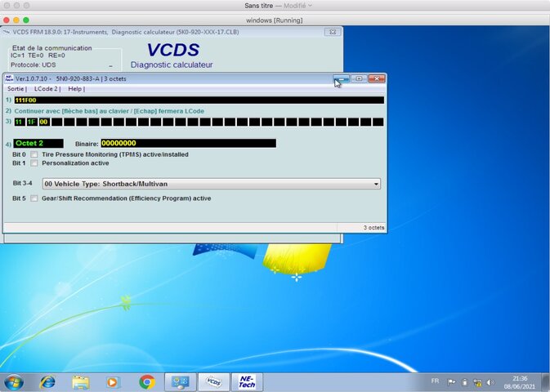Close the LCode Ver.1.0.7.10 window
Image resolution: width=550 pixels, height=392 pixels.
click(377, 78)
